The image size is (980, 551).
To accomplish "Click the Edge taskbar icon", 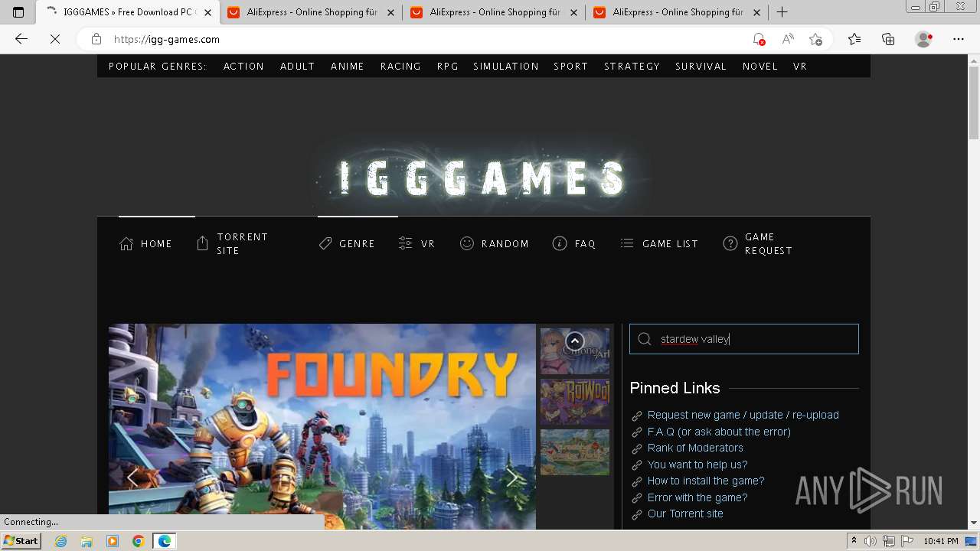I will [165, 541].
